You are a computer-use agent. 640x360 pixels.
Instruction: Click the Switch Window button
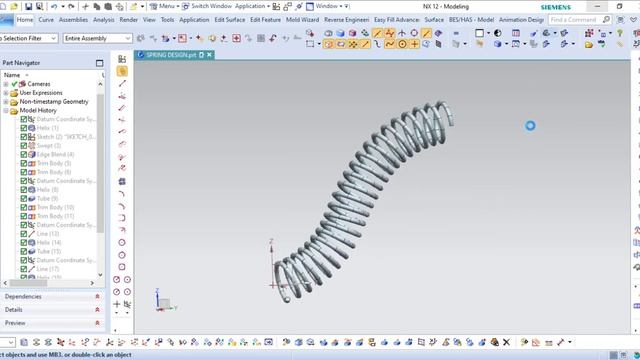point(207,6)
